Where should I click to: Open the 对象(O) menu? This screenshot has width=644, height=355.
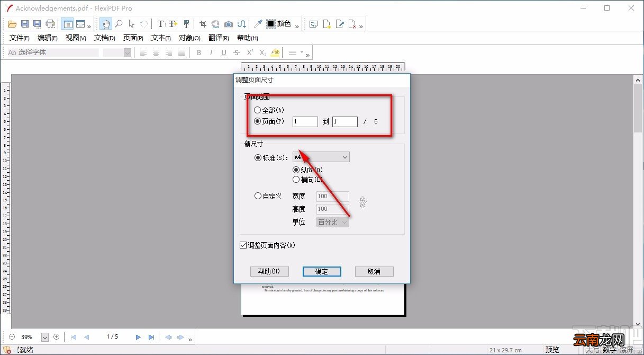189,38
